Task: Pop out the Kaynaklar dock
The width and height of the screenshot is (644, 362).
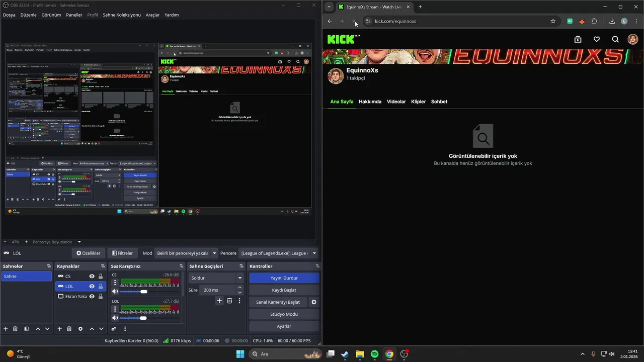Action: (x=103, y=266)
